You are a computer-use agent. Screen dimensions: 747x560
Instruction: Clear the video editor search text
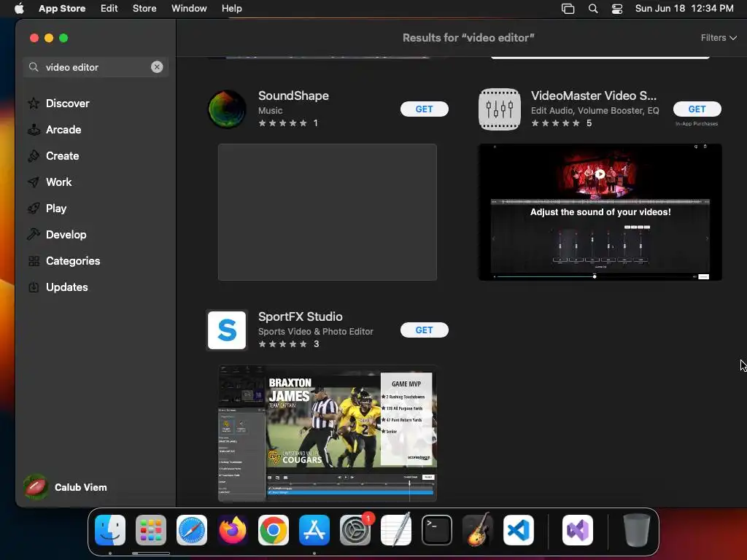pos(157,67)
